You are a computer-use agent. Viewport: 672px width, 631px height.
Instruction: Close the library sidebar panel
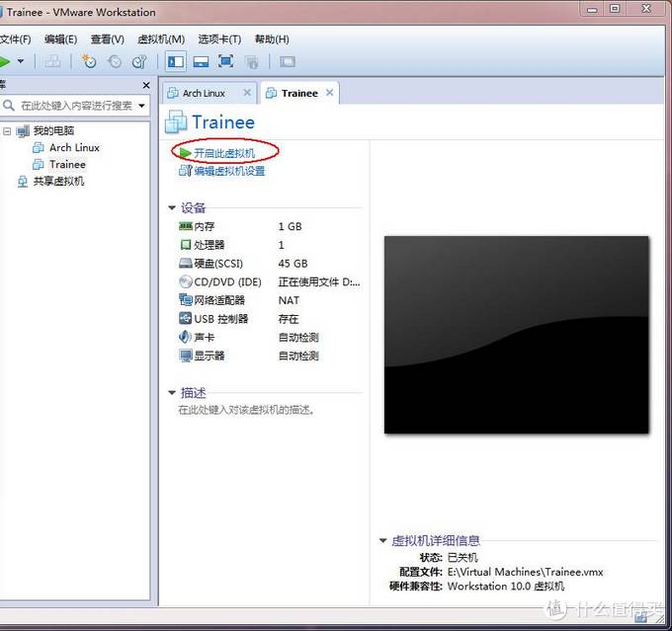pos(146,85)
